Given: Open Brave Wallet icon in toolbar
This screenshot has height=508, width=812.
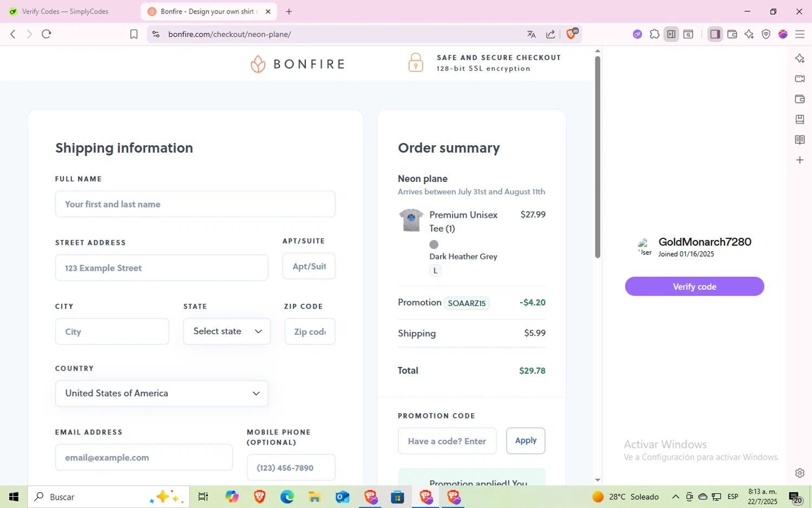Looking at the screenshot, I should 732,34.
